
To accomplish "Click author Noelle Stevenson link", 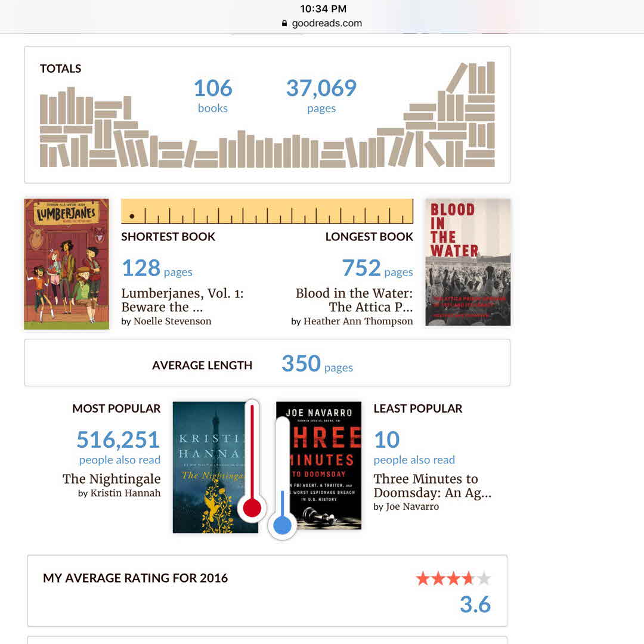I will [172, 321].
